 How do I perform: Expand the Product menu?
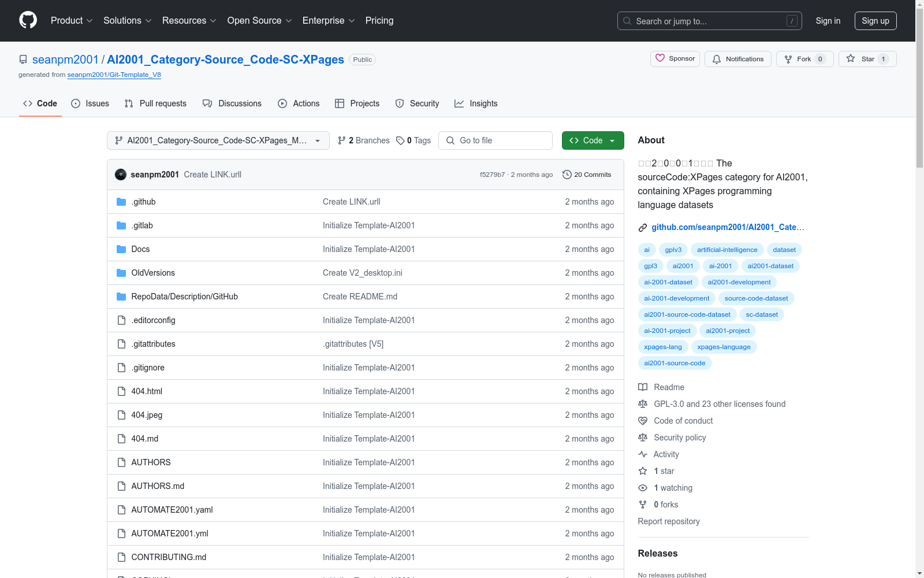tap(72, 21)
